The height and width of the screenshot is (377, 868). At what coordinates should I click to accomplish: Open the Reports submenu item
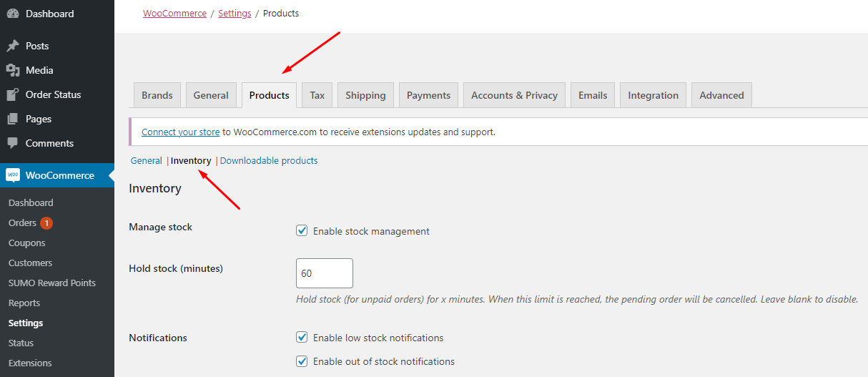point(24,303)
